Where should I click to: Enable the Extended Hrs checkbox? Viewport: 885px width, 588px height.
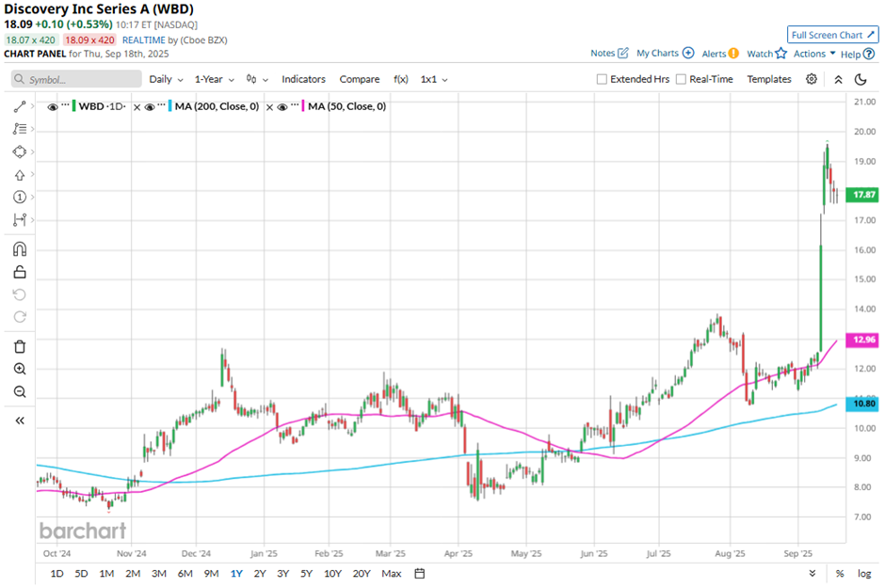[602, 79]
